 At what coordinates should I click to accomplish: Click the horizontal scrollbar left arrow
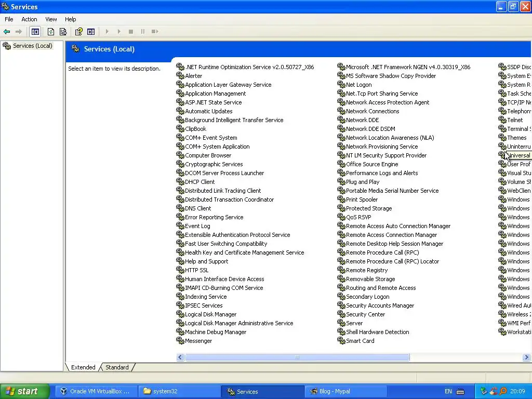180,357
